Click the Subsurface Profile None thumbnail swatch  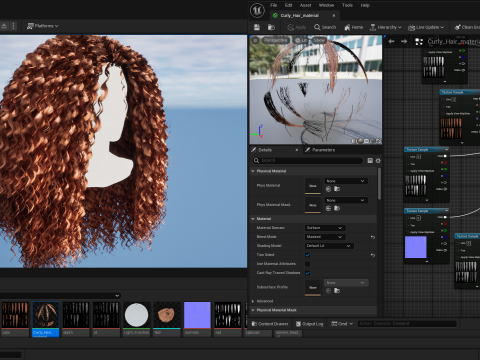(313, 287)
